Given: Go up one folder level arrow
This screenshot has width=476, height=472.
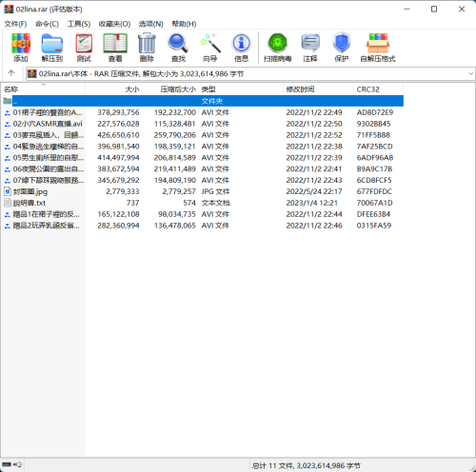Looking at the screenshot, I should coord(11,73).
